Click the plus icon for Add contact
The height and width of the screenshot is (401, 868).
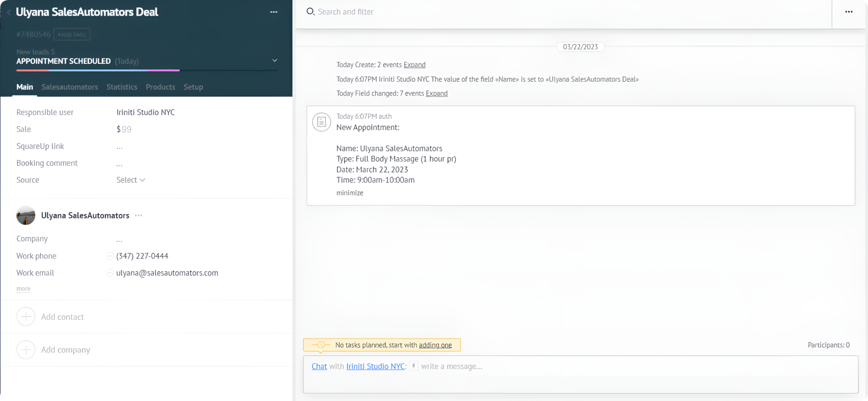click(x=26, y=317)
